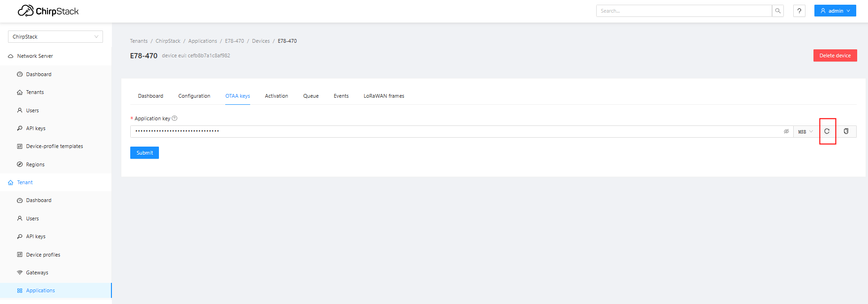The width and height of the screenshot is (868, 304).
Task: Copy the application key to clipboard
Action: click(x=846, y=132)
